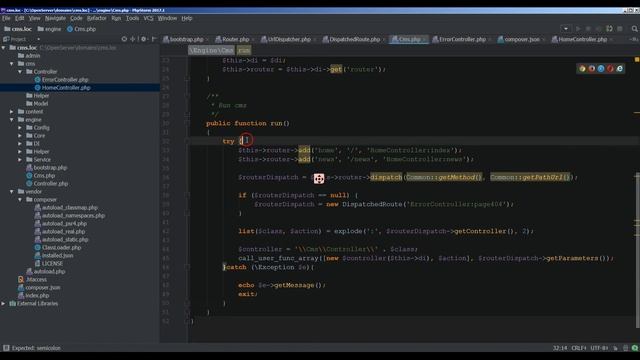The width and height of the screenshot is (640, 360).
Task: Collapse the cms folder arrow
Action: [x=12, y=64]
